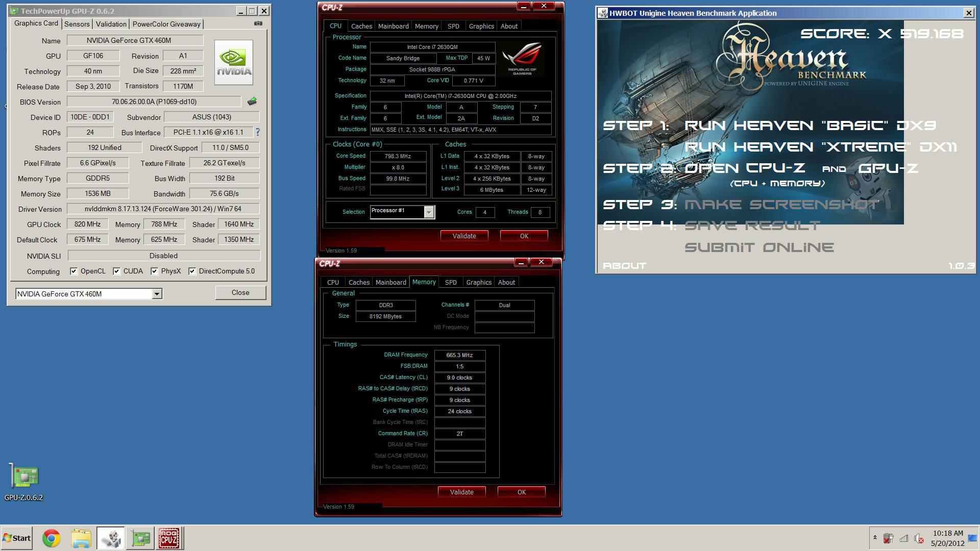Open the GPU-Z.0.6.2 desktop icon
Image resolution: width=980 pixels, height=551 pixels.
(24, 482)
